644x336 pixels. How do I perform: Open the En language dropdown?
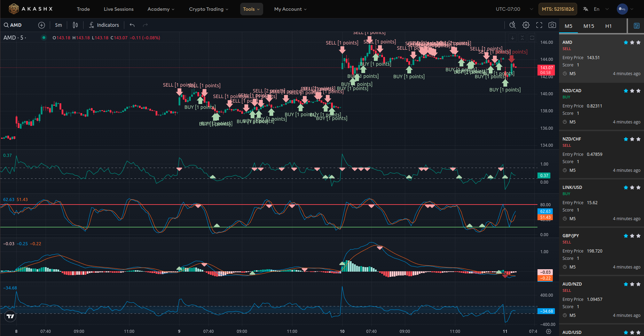pyautogui.click(x=601, y=9)
